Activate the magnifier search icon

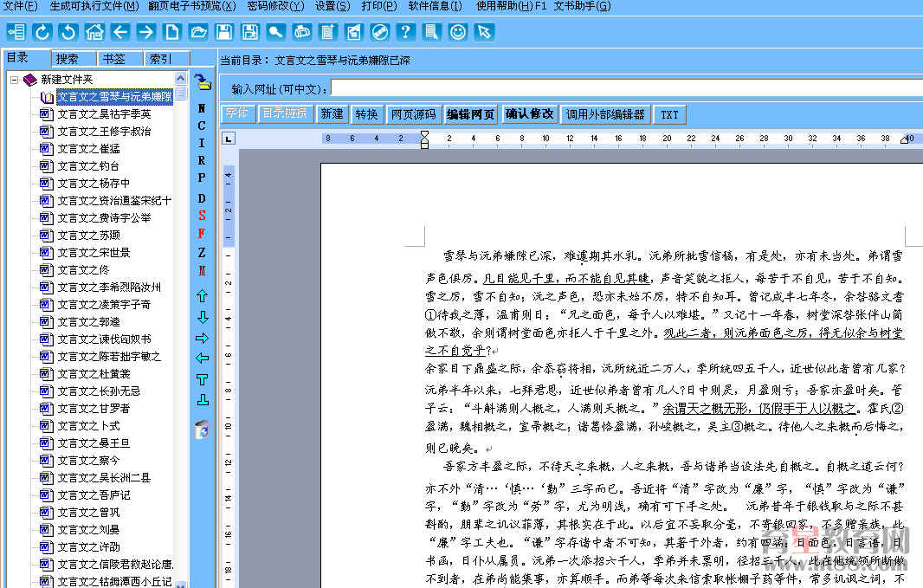(x=274, y=32)
